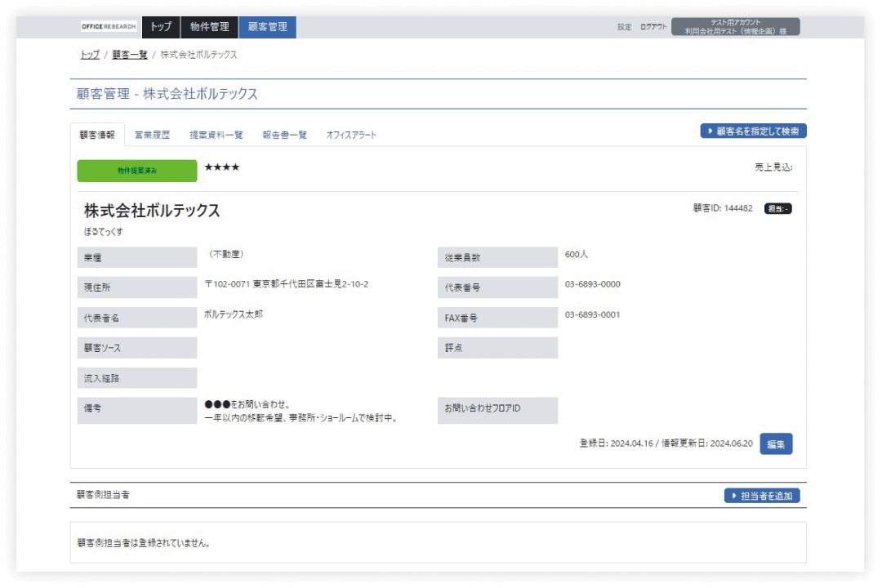The width and height of the screenshot is (882, 588).
Task: Click the FAX number 03-6893-0001
Action: click(x=593, y=314)
